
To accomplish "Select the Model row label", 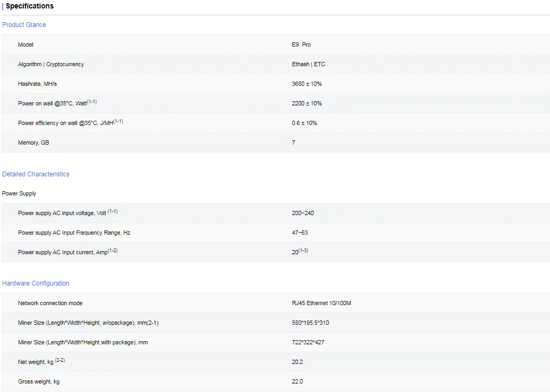I will pyautogui.click(x=25, y=45).
